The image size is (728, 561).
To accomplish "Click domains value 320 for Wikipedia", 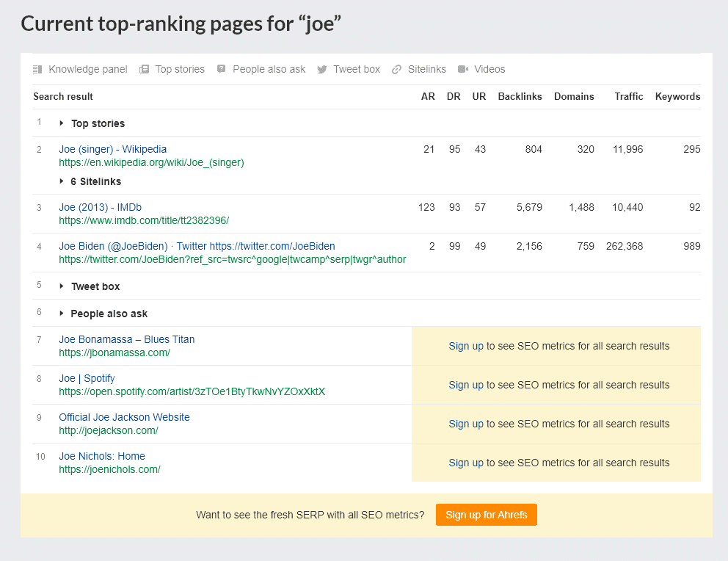I will click(x=586, y=149).
